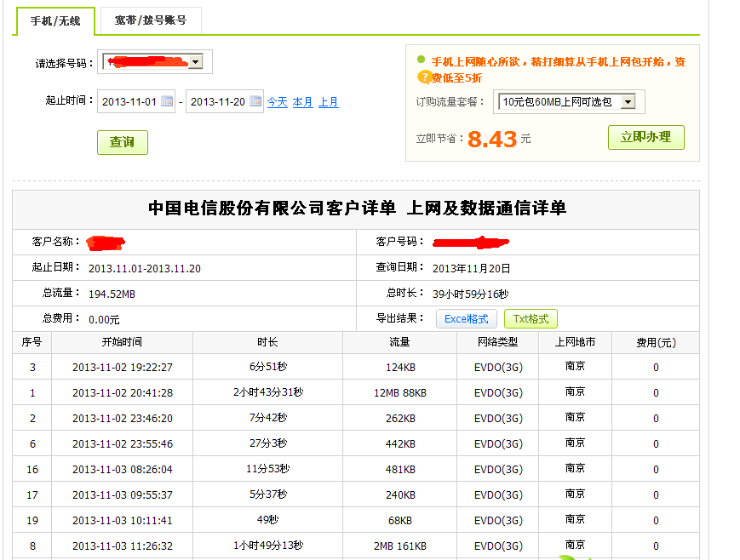Click the 开始时间 column header
740x560 pixels.
[x=122, y=342]
